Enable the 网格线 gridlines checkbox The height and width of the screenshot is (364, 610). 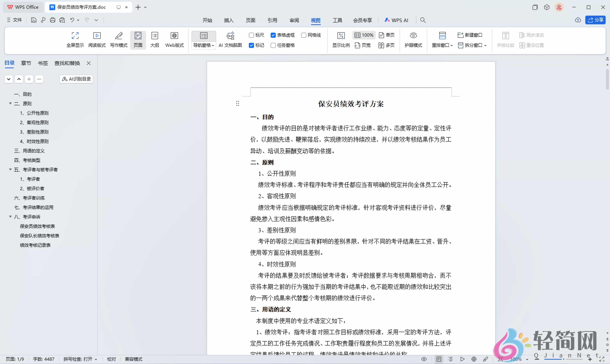304,35
